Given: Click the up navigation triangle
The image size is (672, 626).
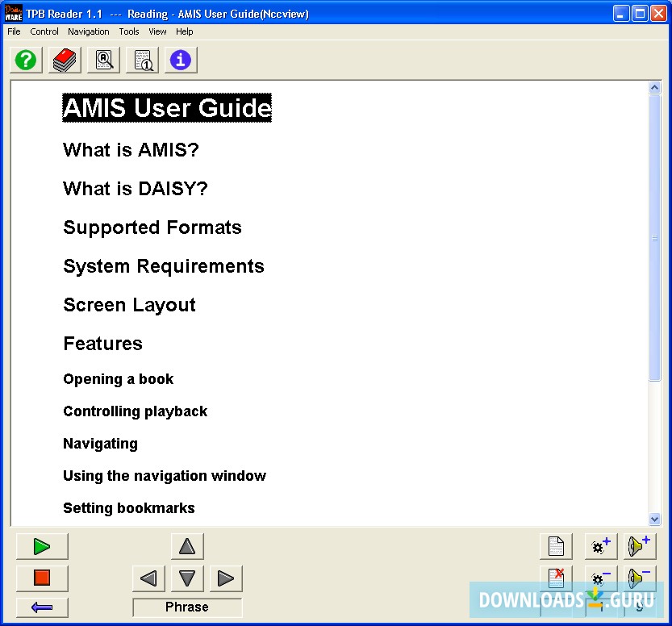Looking at the screenshot, I should (187, 547).
